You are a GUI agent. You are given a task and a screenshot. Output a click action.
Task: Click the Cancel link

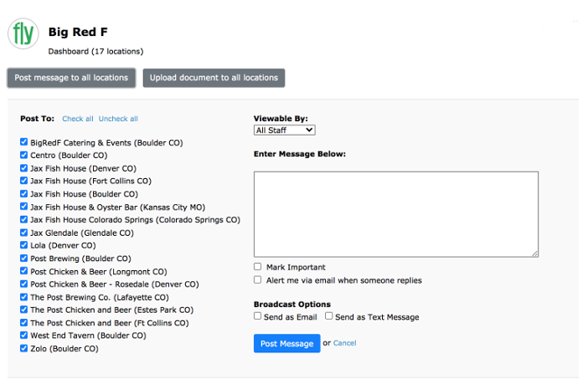click(x=344, y=343)
